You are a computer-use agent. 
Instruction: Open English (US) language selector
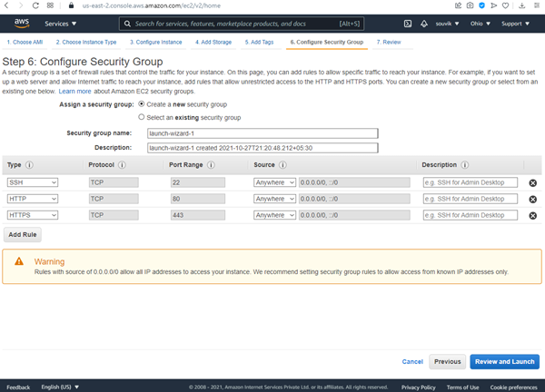pos(60,387)
